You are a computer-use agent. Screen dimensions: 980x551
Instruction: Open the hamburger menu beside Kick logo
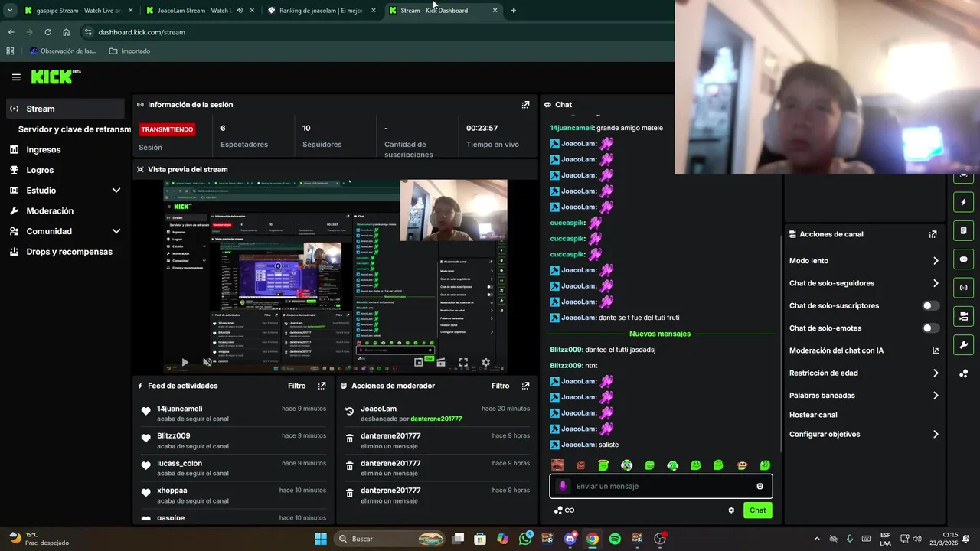[16, 77]
